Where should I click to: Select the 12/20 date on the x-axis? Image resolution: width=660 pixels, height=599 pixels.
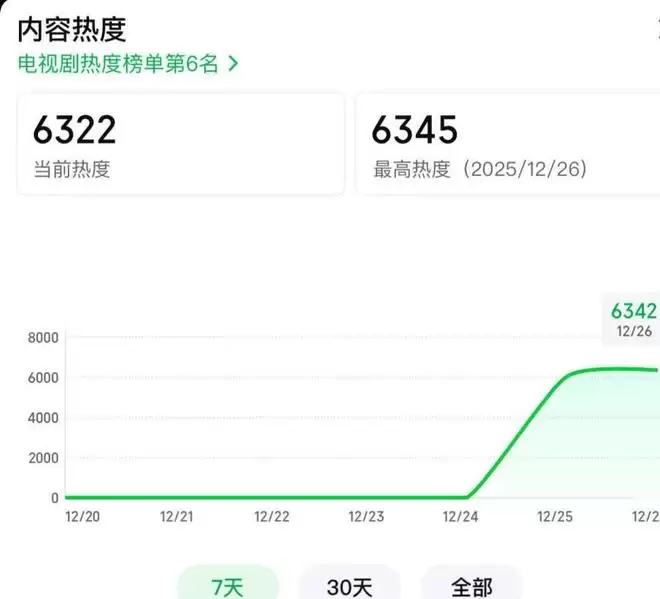tap(81, 517)
